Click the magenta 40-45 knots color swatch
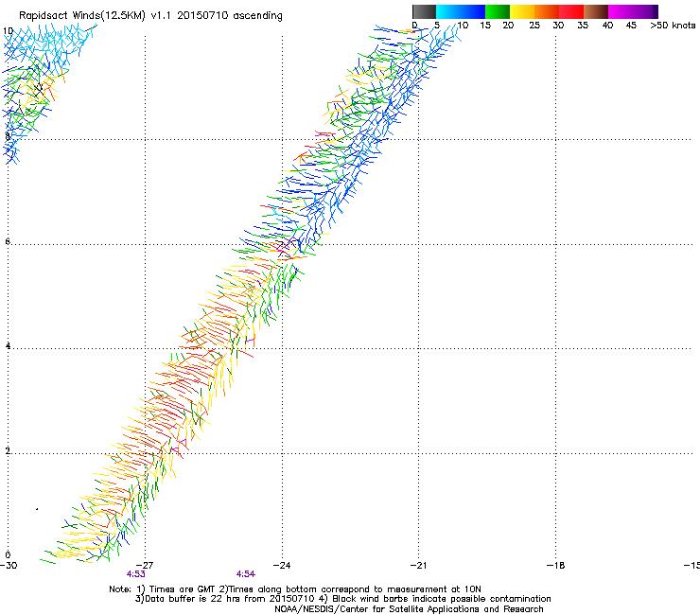Viewport: 700px width, 615px height. 621,11
